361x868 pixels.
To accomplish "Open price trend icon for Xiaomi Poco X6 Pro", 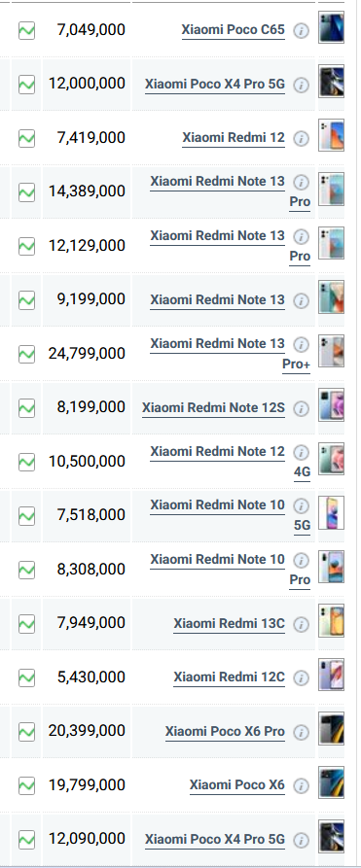I will (x=26, y=732).
